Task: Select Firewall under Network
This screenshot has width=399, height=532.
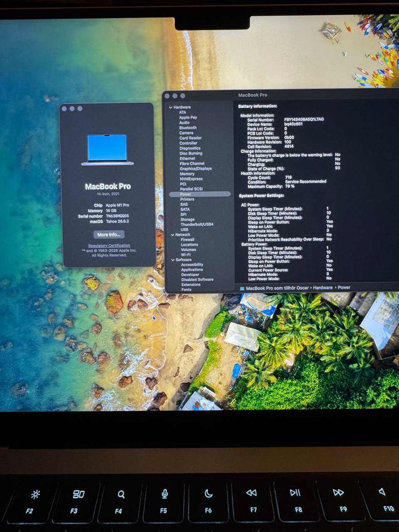Action: click(x=187, y=240)
